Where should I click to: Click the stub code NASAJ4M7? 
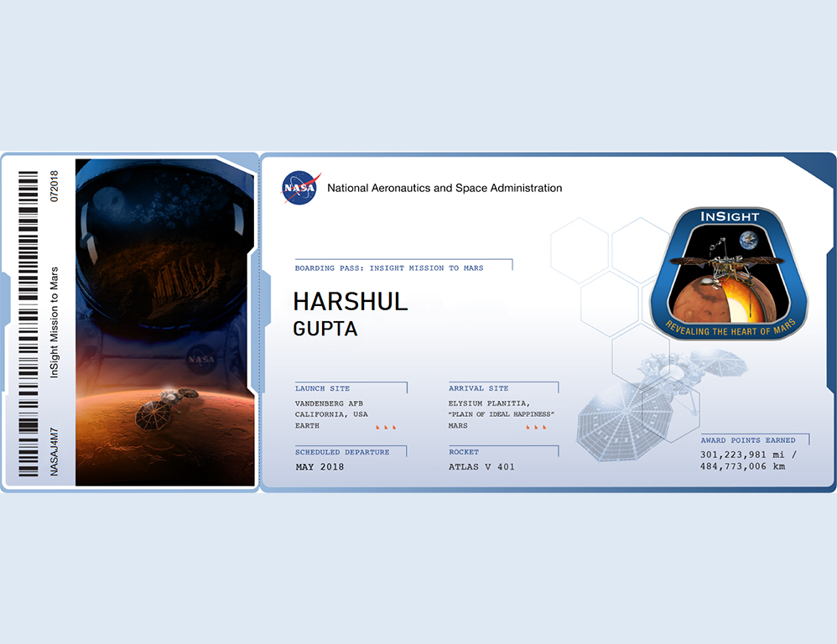(54, 451)
